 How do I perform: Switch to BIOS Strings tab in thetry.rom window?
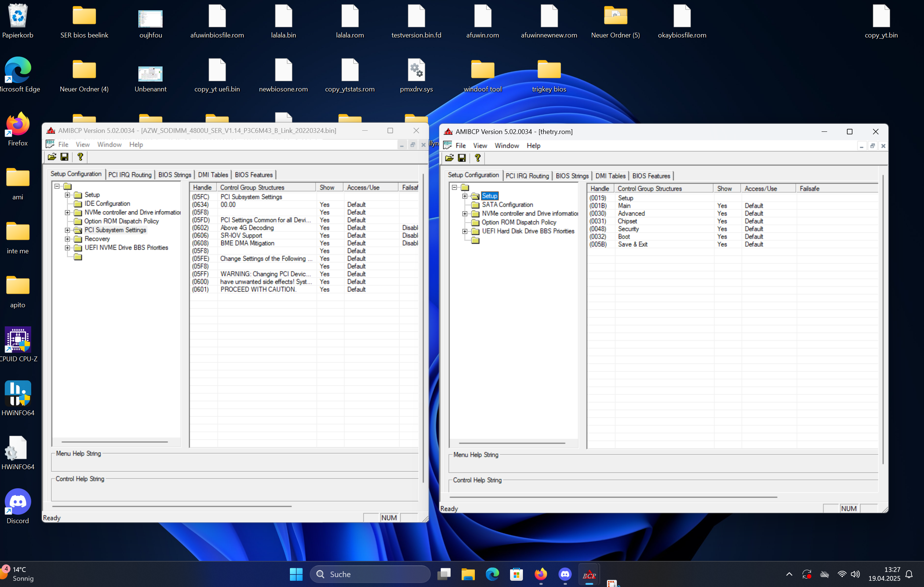pyautogui.click(x=572, y=176)
